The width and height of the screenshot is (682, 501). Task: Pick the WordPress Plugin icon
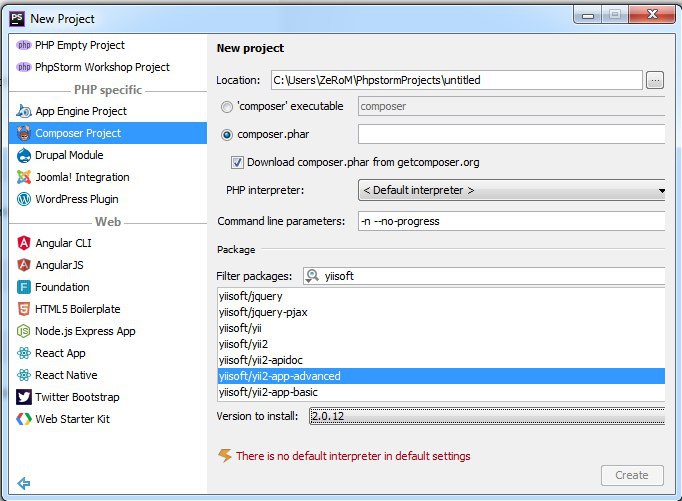[24, 199]
